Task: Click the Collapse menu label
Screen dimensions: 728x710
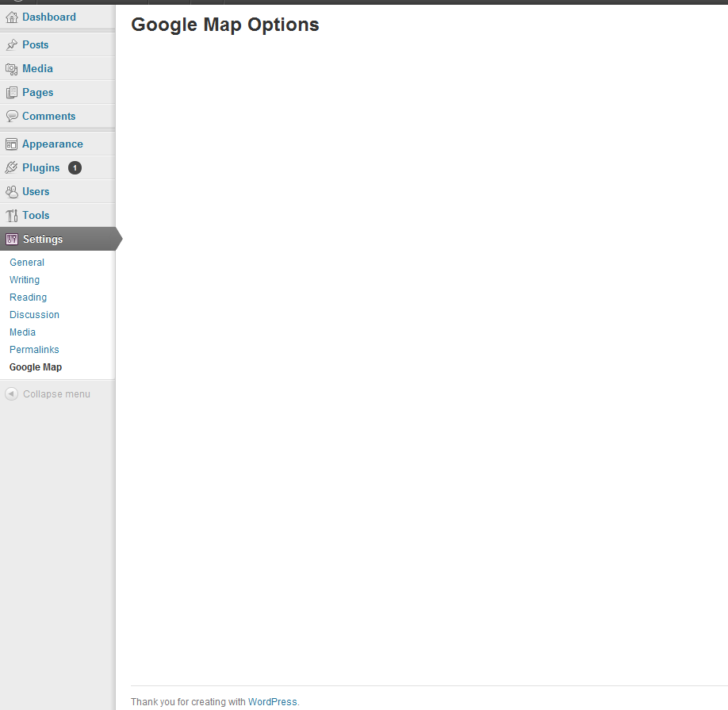Action: point(56,394)
